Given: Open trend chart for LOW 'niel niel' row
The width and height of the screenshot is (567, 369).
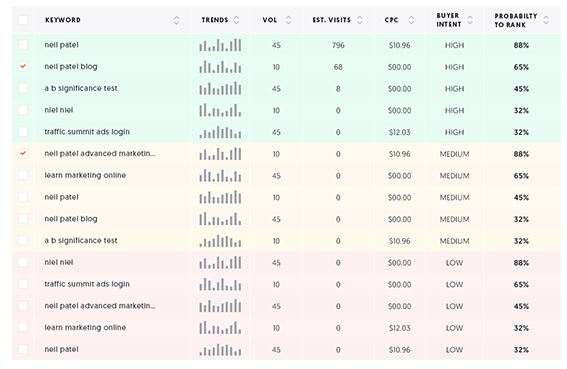Looking at the screenshot, I should pyautogui.click(x=220, y=263).
